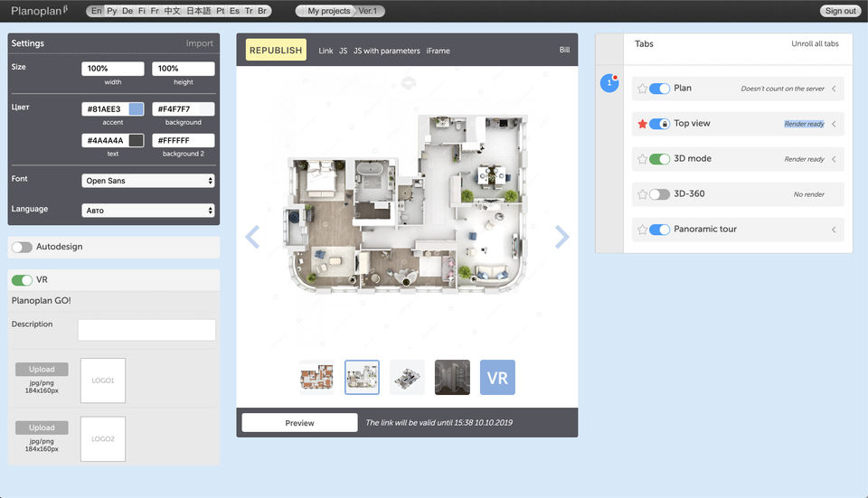Switch interface language to 中文
This screenshot has width=868, height=498.
172,11
